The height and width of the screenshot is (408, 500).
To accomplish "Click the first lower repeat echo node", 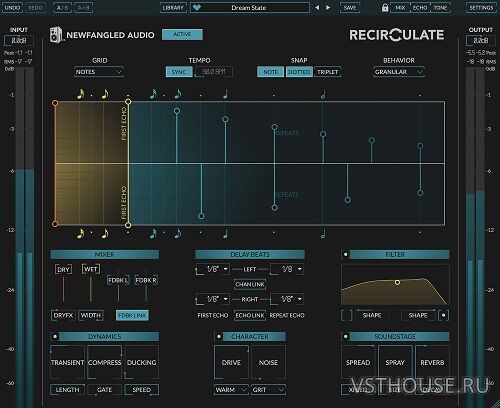I will 201,216.
